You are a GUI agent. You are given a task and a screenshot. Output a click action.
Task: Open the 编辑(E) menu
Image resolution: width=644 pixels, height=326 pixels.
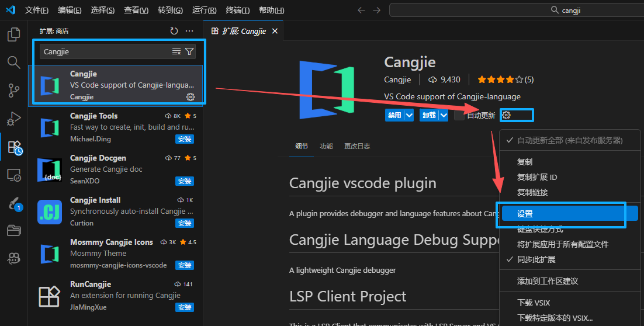click(x=70, y=11)
